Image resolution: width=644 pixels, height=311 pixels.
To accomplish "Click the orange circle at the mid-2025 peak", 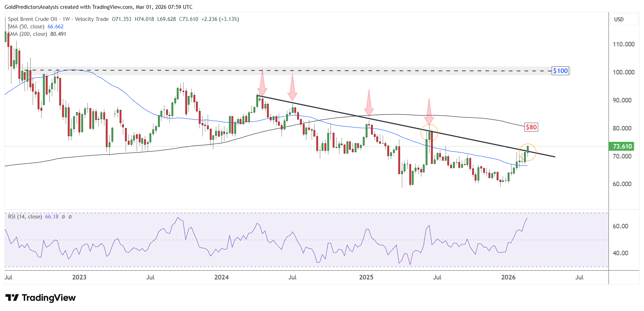I will (x=429, y=133).
